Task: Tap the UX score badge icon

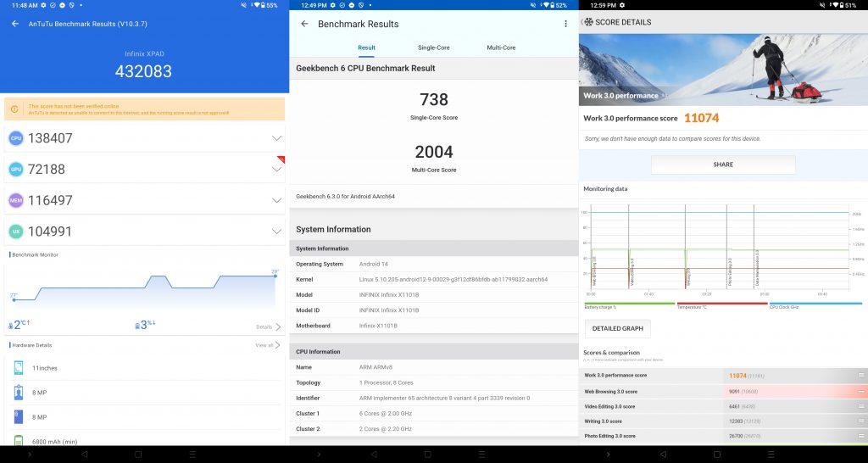Action: pyautogui.click(x=16, y=231)
